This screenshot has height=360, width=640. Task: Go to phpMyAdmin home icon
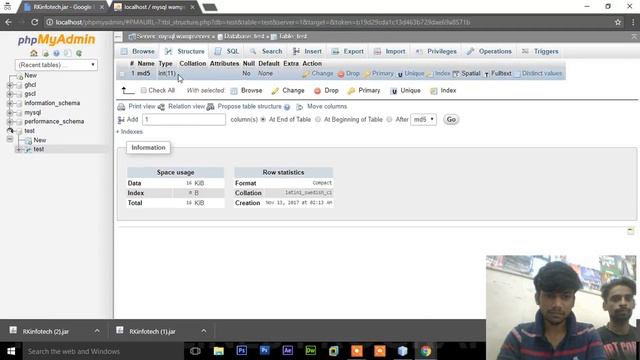point(34,53)
